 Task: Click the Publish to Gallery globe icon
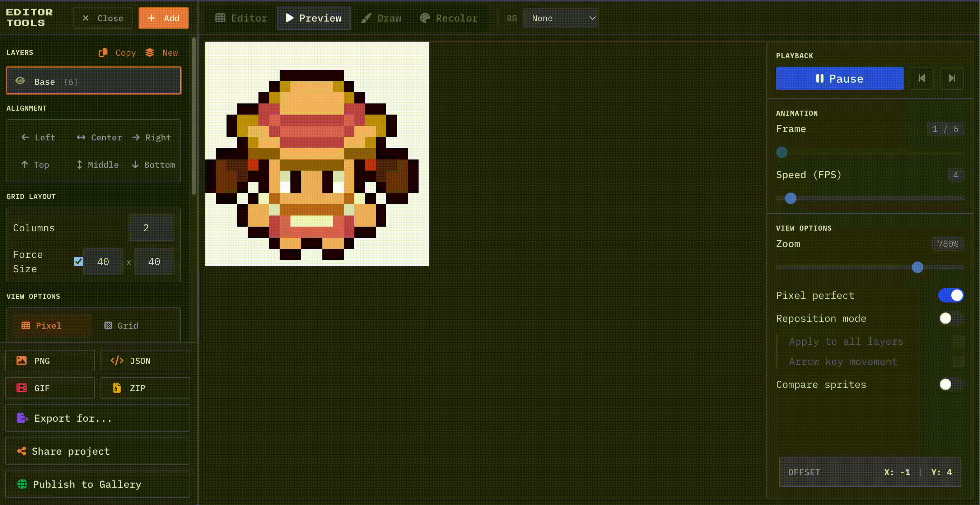point(22,484)
